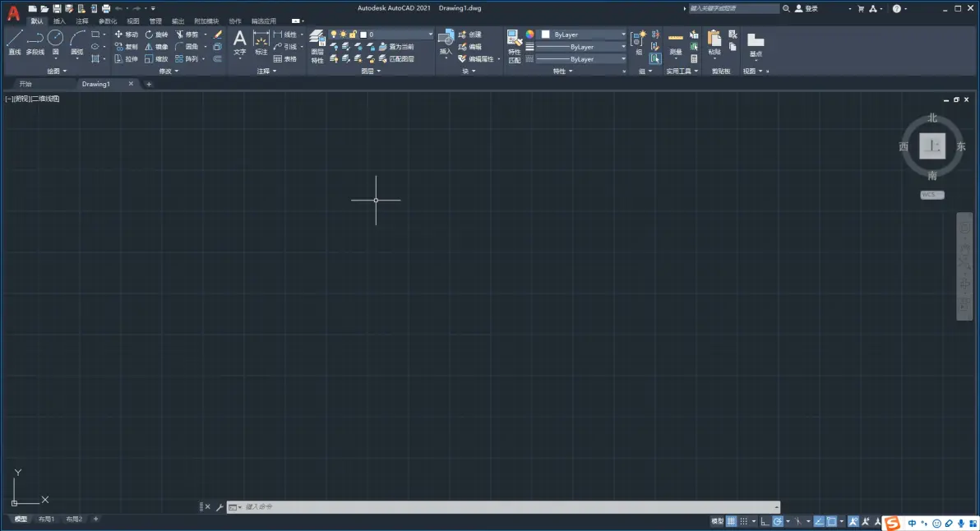
Task: Expand the Modify (修改) panel
Action: [169, 72]
